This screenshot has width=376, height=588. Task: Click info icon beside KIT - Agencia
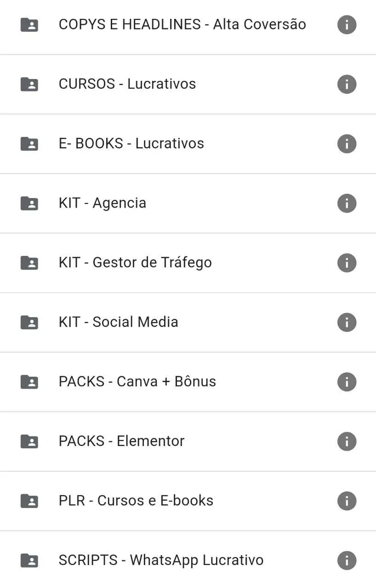click(x=347, y=203)
